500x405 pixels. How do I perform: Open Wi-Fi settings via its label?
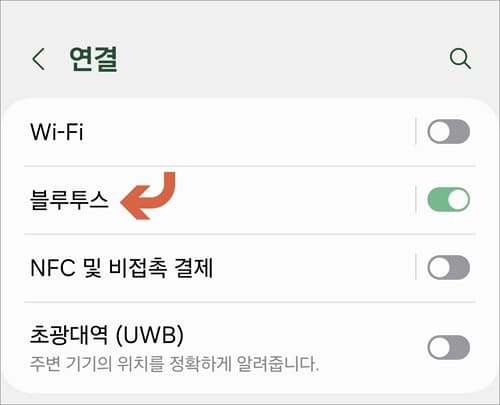click(57, 132)
